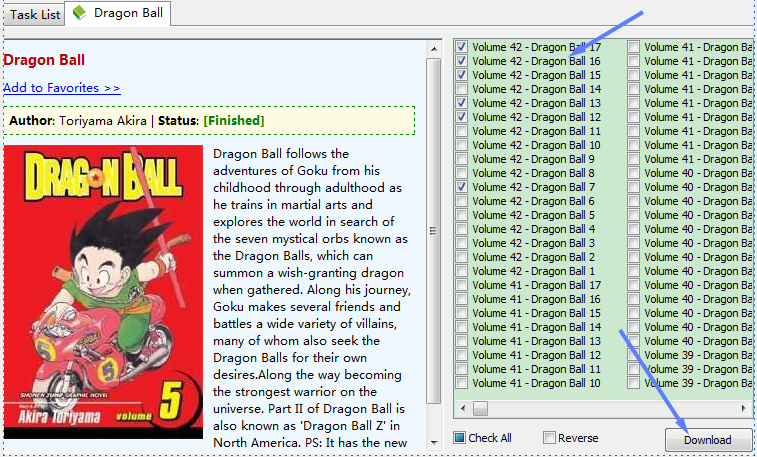Uncheck Volume 42 - Dragon Ball 17
The image size is (757, 457).
[x=461, y=47]
